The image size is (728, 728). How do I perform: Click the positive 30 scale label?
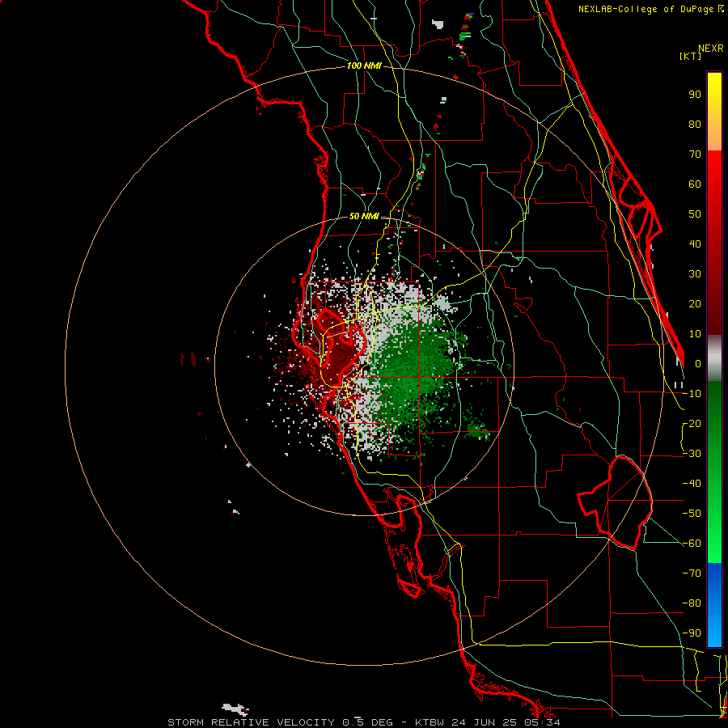pyautogui.click(x=695, y=274)
